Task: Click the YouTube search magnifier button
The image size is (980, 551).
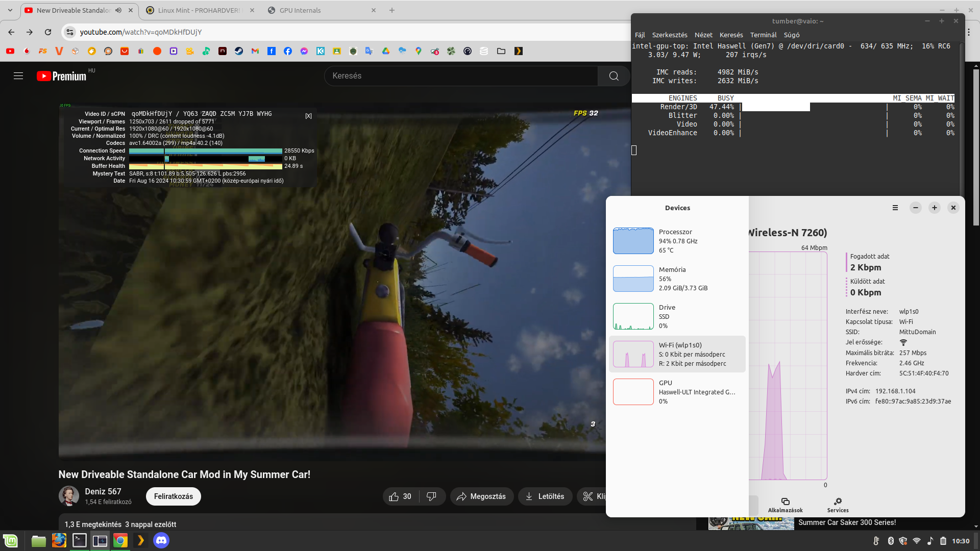Action: click(614, 76)
